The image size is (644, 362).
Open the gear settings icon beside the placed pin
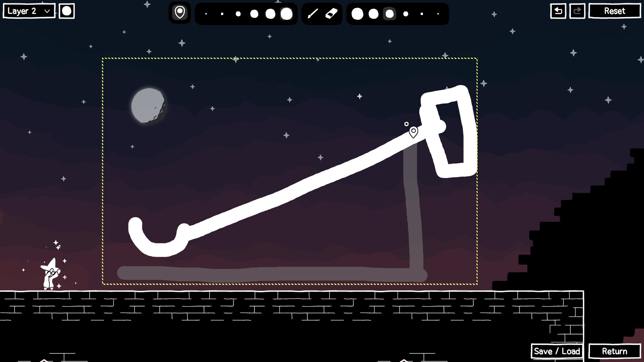pos(407,124)
